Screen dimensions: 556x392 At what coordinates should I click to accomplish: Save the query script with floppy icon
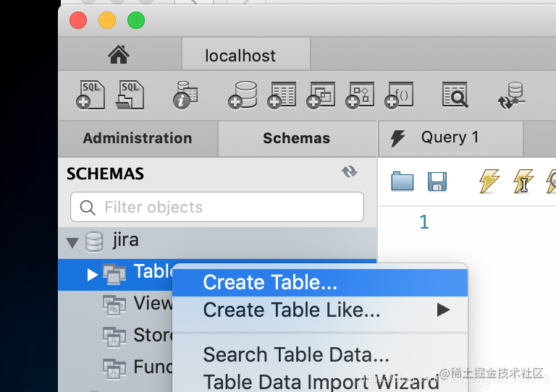coord(437,182)
